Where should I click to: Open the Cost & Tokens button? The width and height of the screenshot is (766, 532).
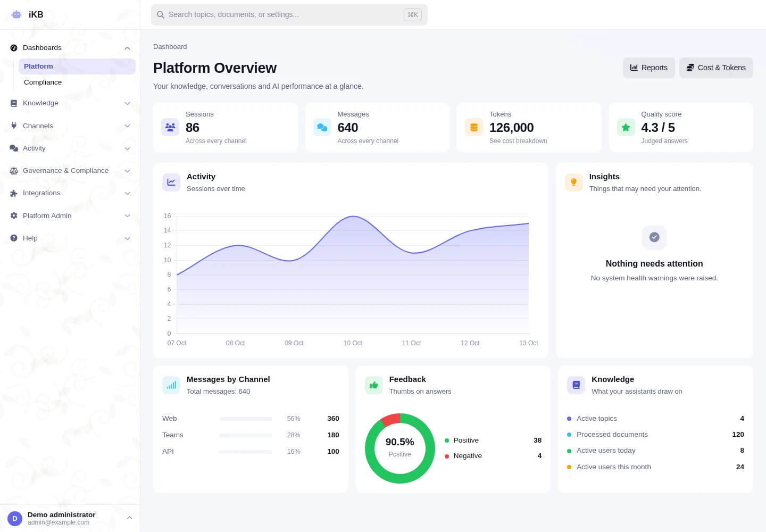coord(716,68)
